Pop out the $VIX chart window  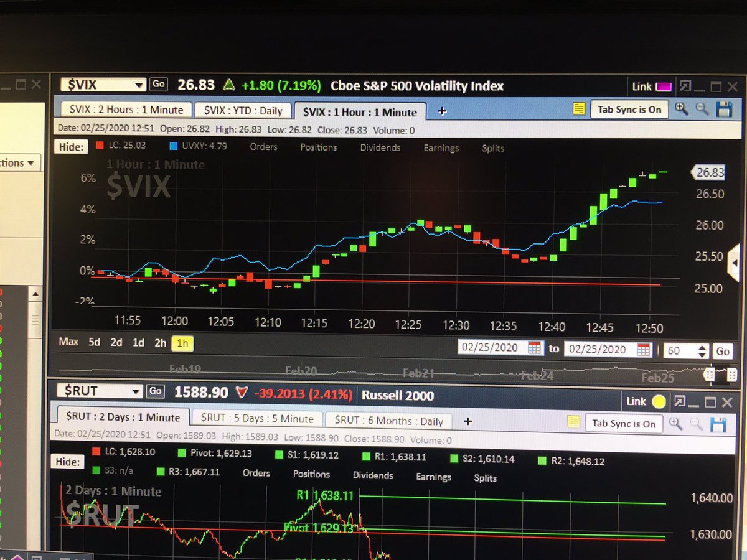pyautogui.click(x=684, y=86)
